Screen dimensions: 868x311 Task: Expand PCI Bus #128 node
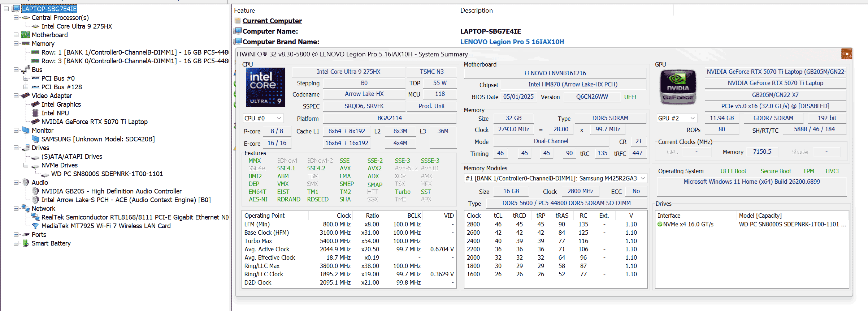[x=26, y=87]
